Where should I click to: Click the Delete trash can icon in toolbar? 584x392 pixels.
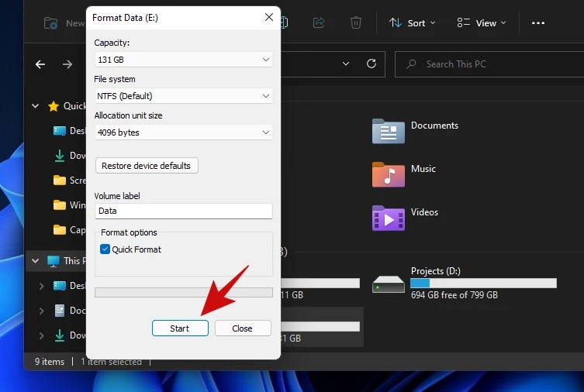pyautogui.click(x=356, y=23)
